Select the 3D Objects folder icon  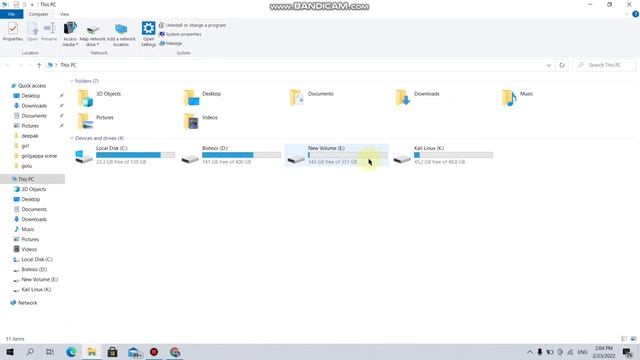click(85, 98)
